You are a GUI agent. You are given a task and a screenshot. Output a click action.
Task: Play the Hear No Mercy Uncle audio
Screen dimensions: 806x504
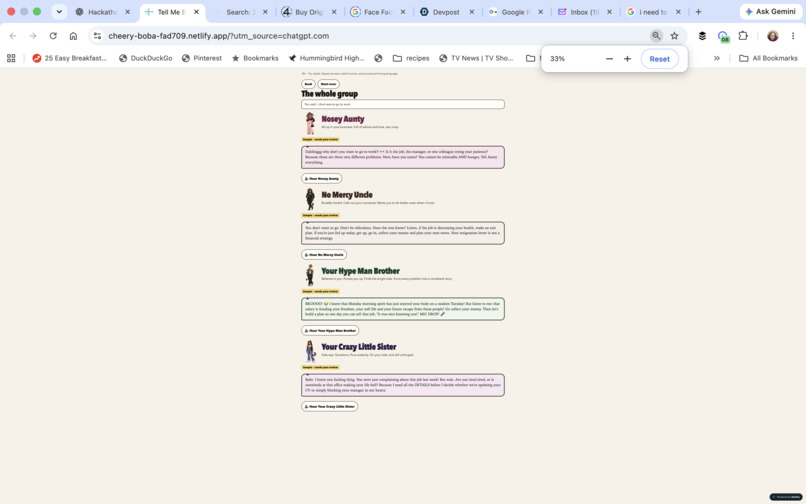coord(324,255)
